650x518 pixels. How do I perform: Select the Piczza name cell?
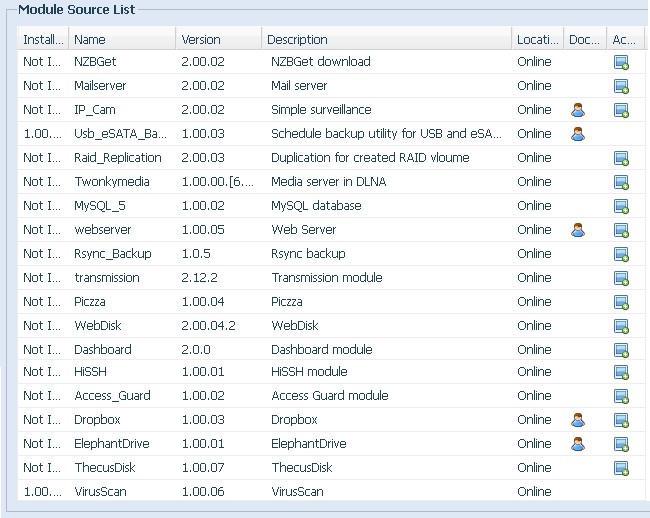coord(90,302)
